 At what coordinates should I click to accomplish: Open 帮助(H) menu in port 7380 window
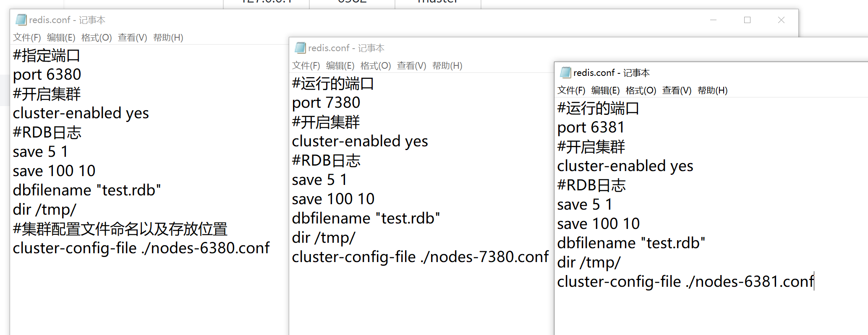pos(447,66)
